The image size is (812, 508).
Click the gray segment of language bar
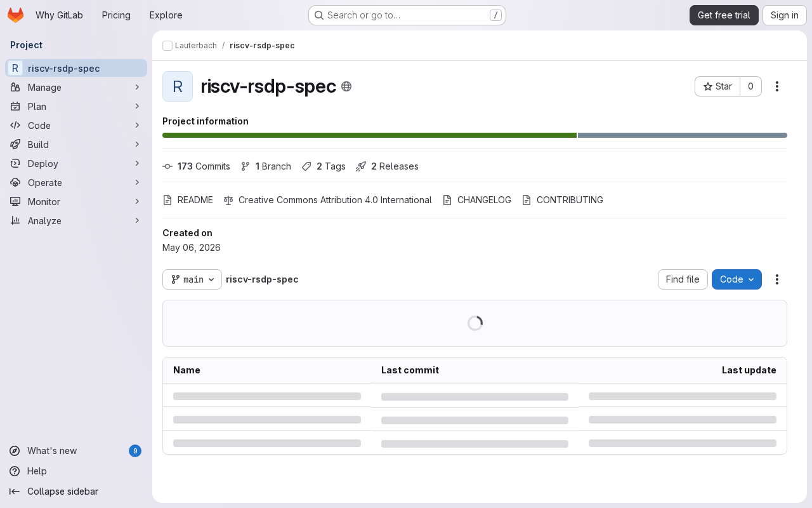pyautogui.click(x=683, y=135)
